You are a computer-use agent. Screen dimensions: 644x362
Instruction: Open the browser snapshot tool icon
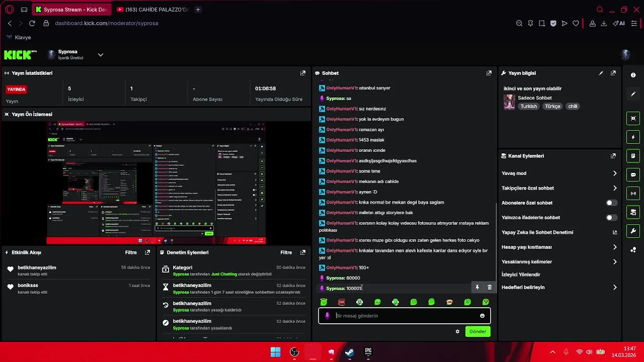[x=541, y=23]
